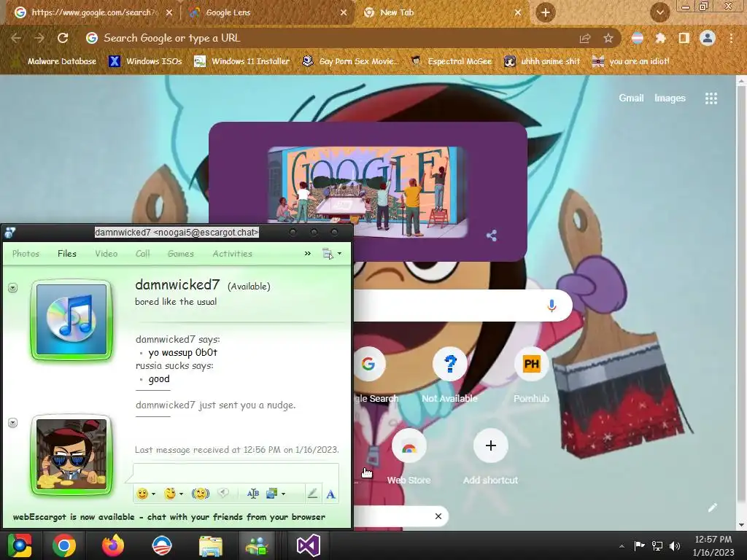Open the Extensions puzzle-piece menu
Viewport: 747px width, 560px height.
[660, 38]
